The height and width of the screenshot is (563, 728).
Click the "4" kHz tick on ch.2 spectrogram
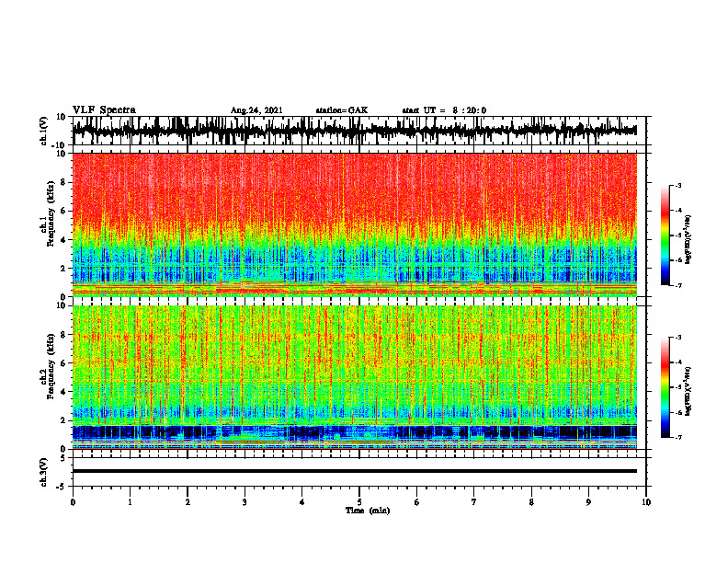(x=63, y=392)
